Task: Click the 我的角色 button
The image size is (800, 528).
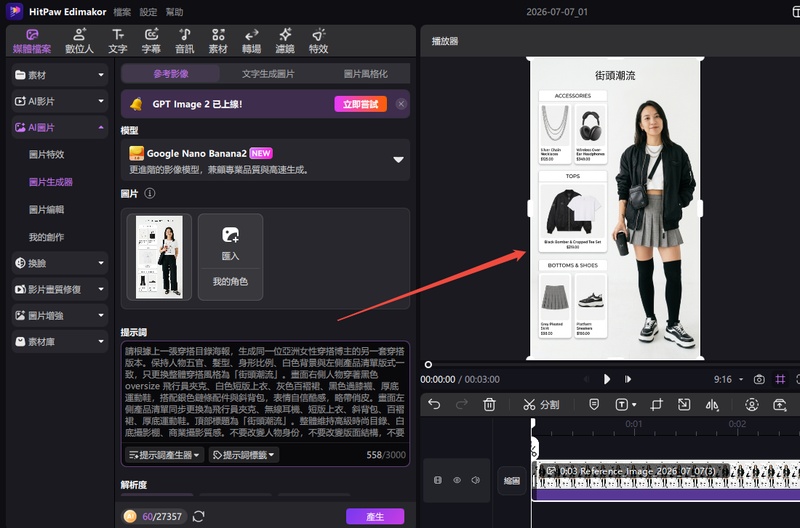Action: point(231,282)
